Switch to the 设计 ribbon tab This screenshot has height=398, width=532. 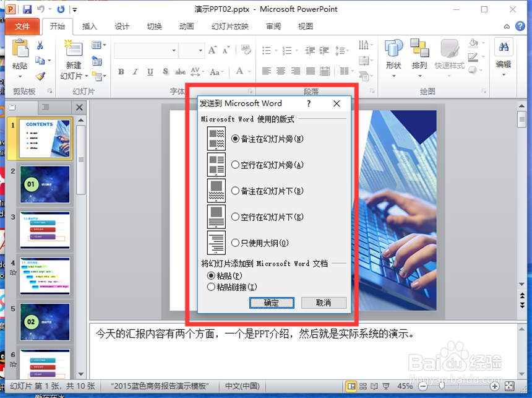(122, 27)
